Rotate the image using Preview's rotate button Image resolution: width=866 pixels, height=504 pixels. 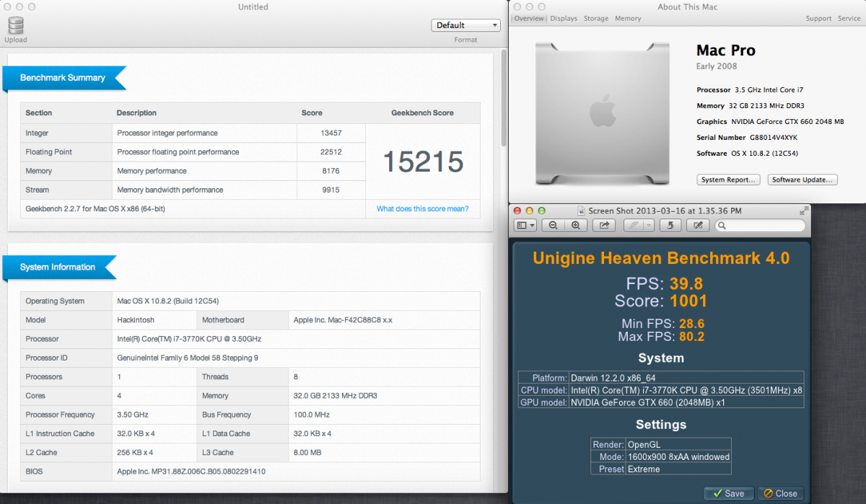point(670,226)
